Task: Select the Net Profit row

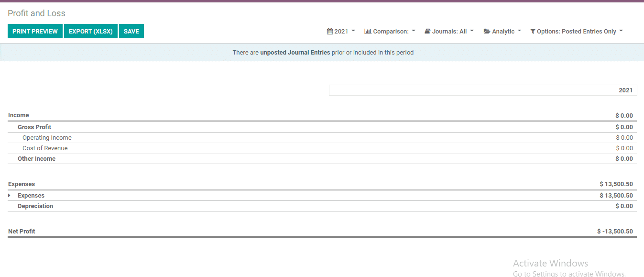Action: (322, 232)
